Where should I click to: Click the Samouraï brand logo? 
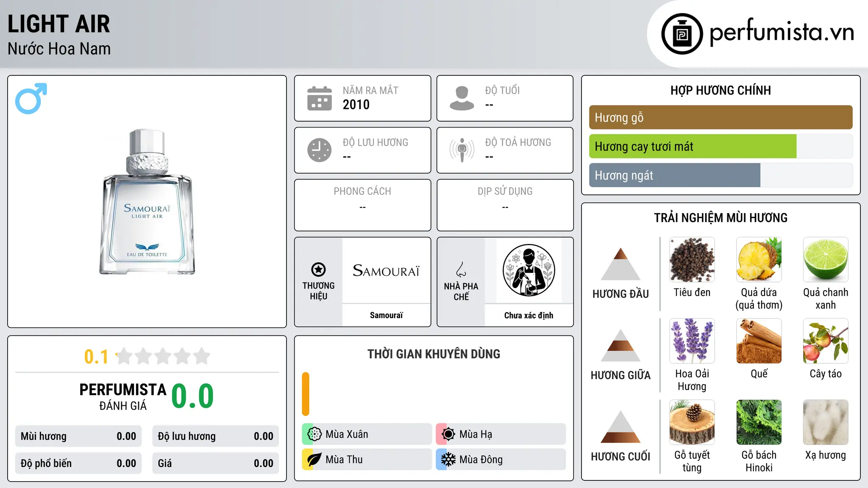386,270
